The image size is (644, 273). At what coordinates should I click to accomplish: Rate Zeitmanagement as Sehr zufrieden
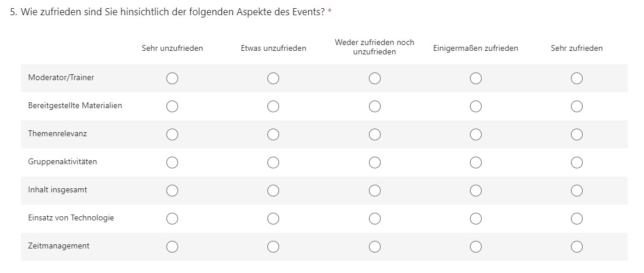[577, 247]
